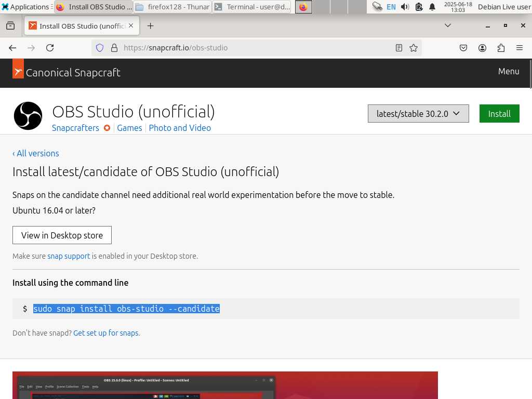Toggle reader view in address bar

(399, 48)
